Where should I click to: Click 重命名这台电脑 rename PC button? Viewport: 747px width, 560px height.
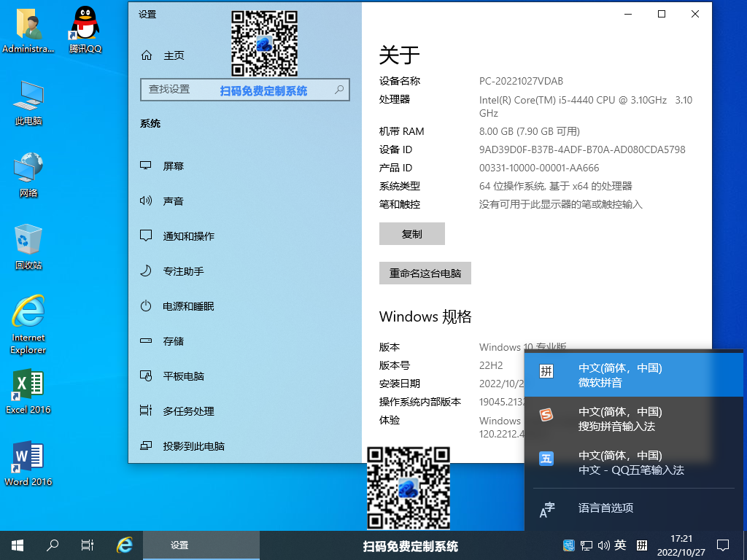tap(425, 273)
